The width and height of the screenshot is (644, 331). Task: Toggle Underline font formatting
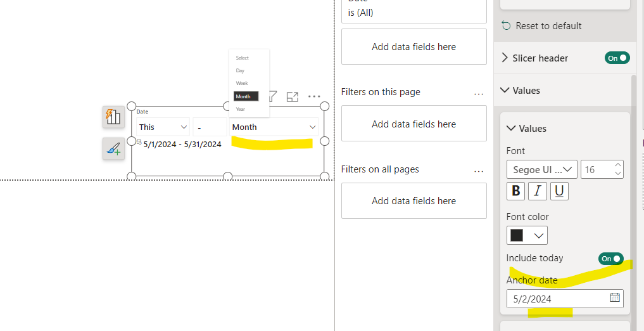pyautogui.click(x=559, y=191)
